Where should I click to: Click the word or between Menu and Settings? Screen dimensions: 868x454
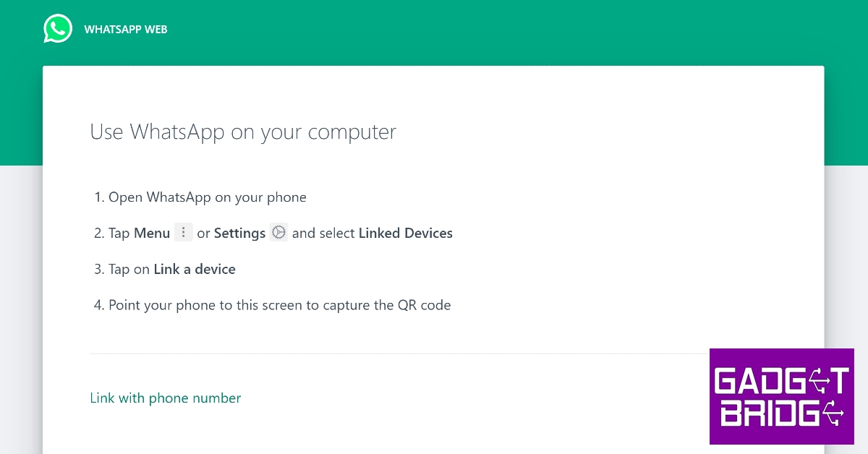tap(203, 234)
